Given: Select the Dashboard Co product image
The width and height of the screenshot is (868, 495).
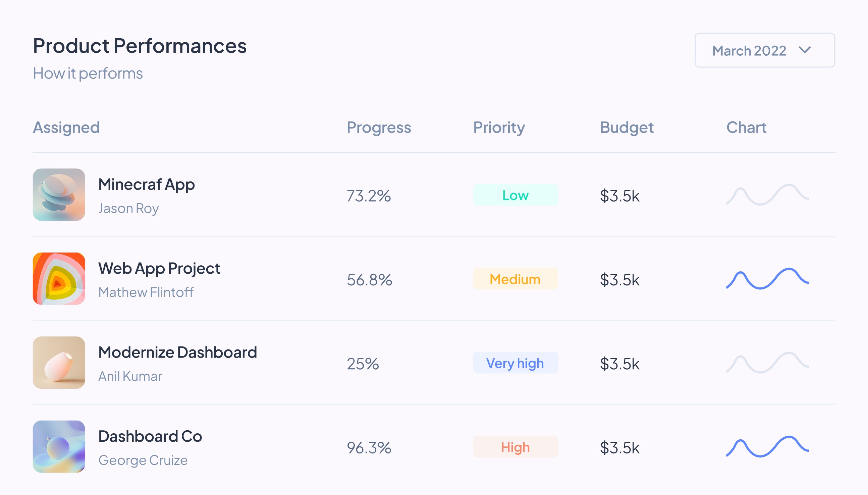Looking at the screenshot, I should pyautogui.click(x=59, y=446).
